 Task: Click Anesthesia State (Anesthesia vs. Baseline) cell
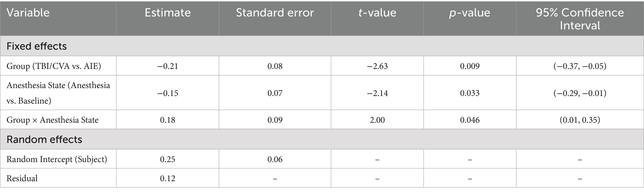click(x=58, y=93)
